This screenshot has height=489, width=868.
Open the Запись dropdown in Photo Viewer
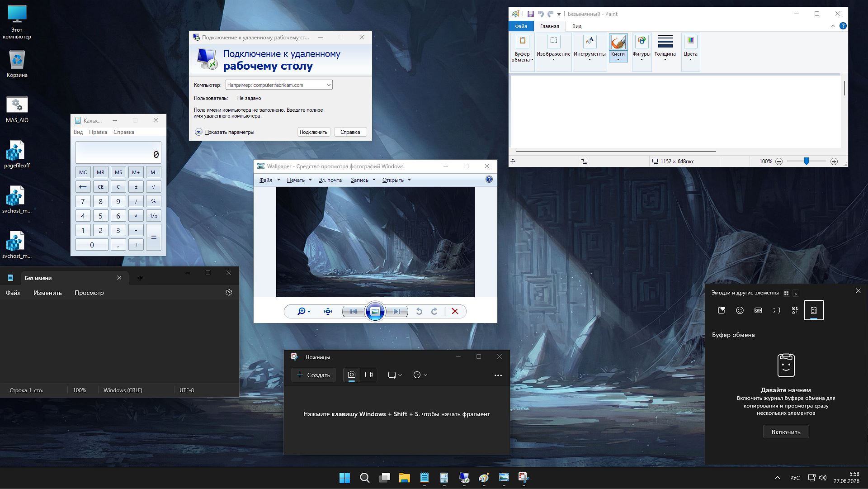363,180
